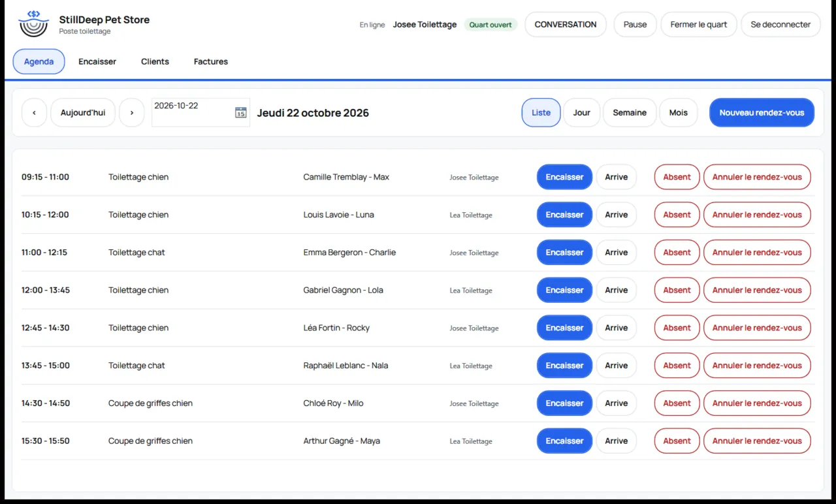Select the Semaine view
This screenshot has width=836, height=504.
(x=630, y=112)
